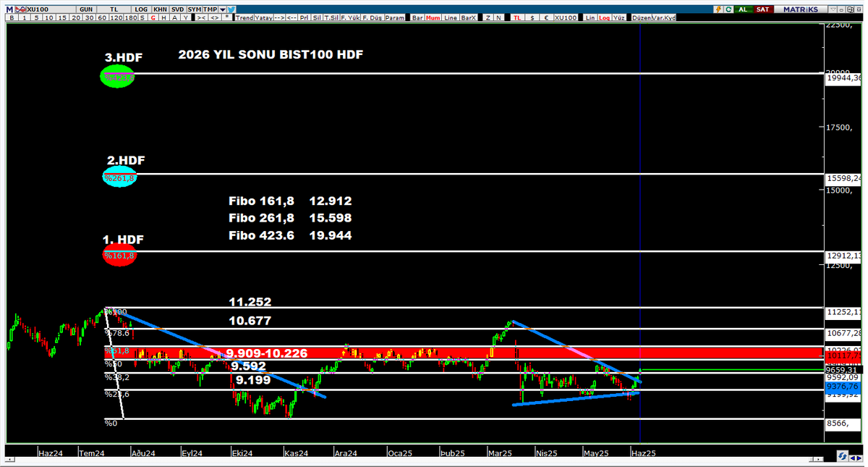Switch chart type to Mum candlestick
The height and width of the screenshot is (467, 868).
click(433, 17)
